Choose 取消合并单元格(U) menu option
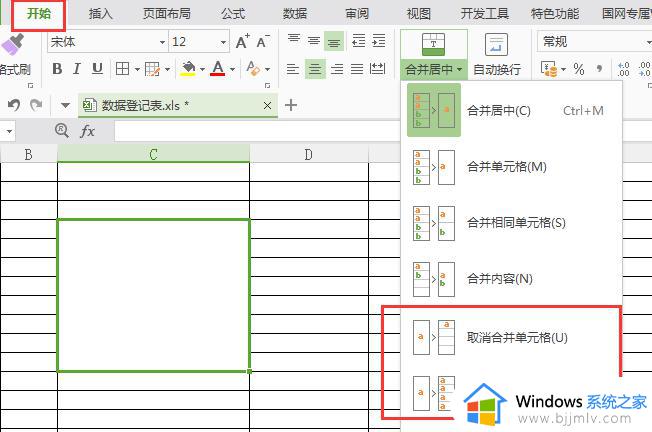Viewport: 652px width, 432px height. 511,337
